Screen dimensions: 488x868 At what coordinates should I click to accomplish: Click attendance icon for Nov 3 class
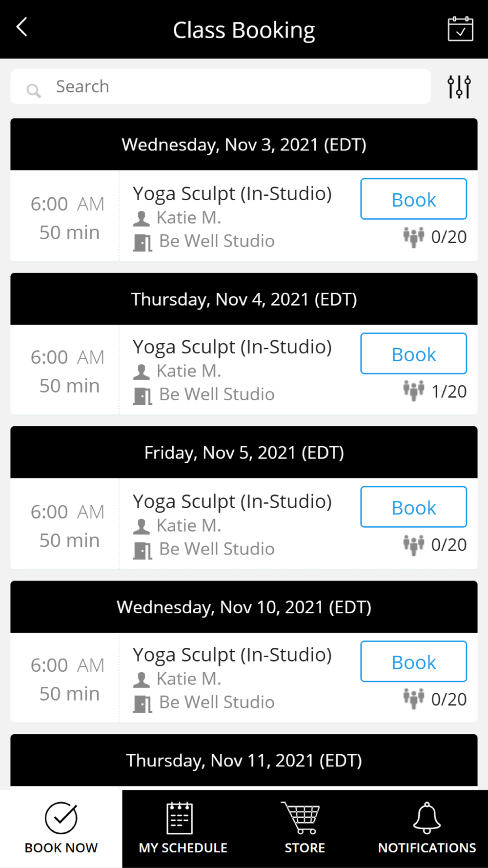(x=413, y=237)
